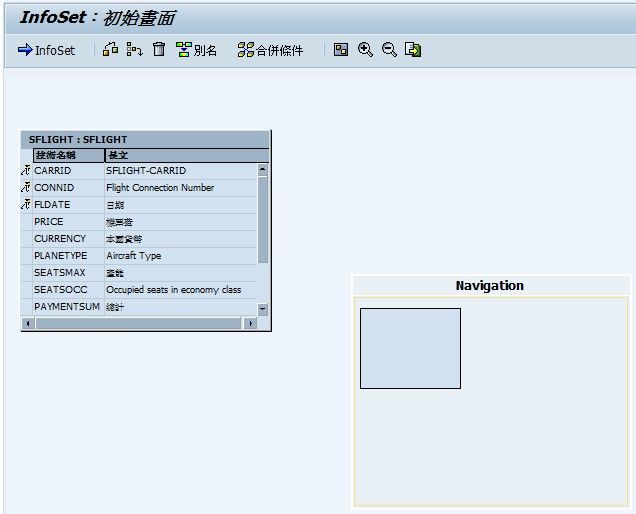The height and width of the screenshot is (514, 636).
Task: Click the InfoSet arrow button
Action: [46, 50]
